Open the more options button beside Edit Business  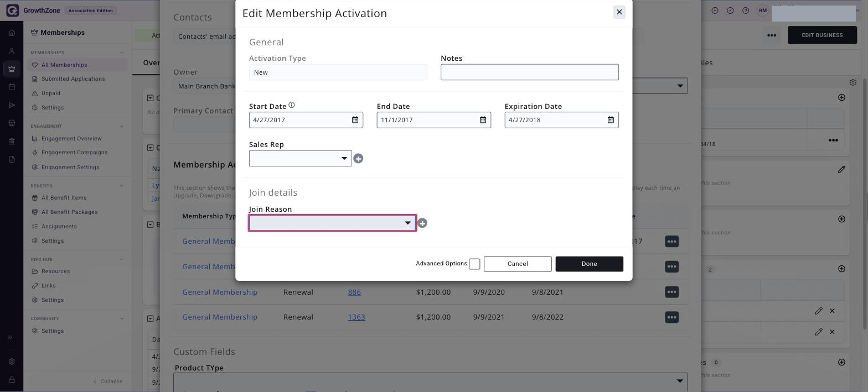click(x=771, y=35)
